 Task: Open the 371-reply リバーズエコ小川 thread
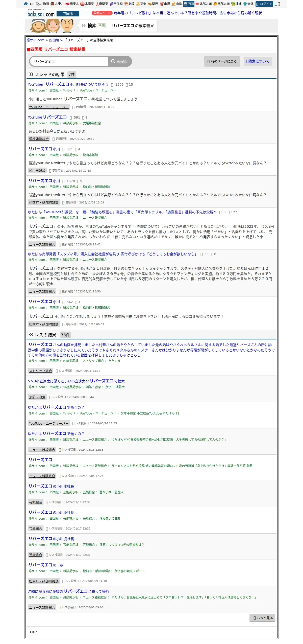pos(44,149)
